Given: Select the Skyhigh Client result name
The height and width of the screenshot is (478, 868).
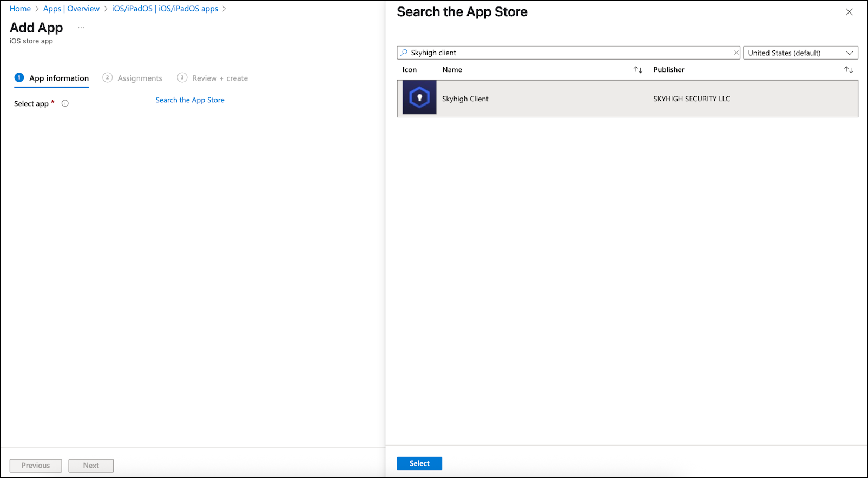Looking at the screenshot, I should tap(465, 99).
